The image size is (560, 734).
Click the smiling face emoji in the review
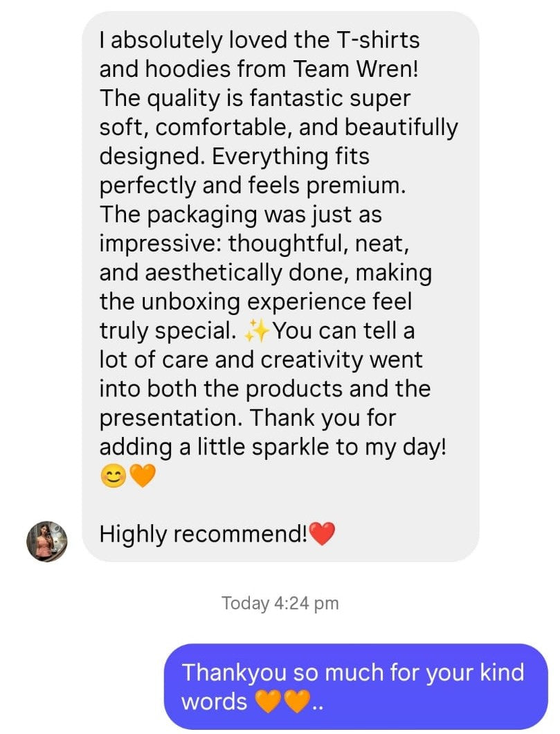(x=114, y=476)
